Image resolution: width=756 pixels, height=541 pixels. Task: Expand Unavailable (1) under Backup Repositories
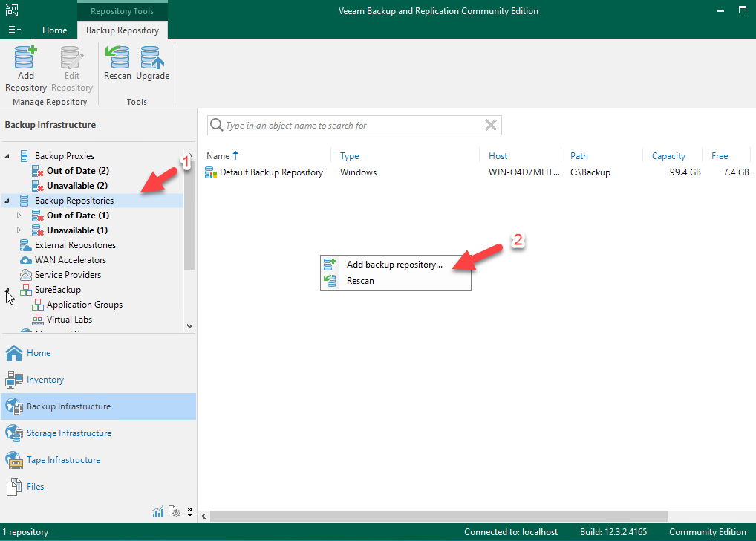point(19,230)
